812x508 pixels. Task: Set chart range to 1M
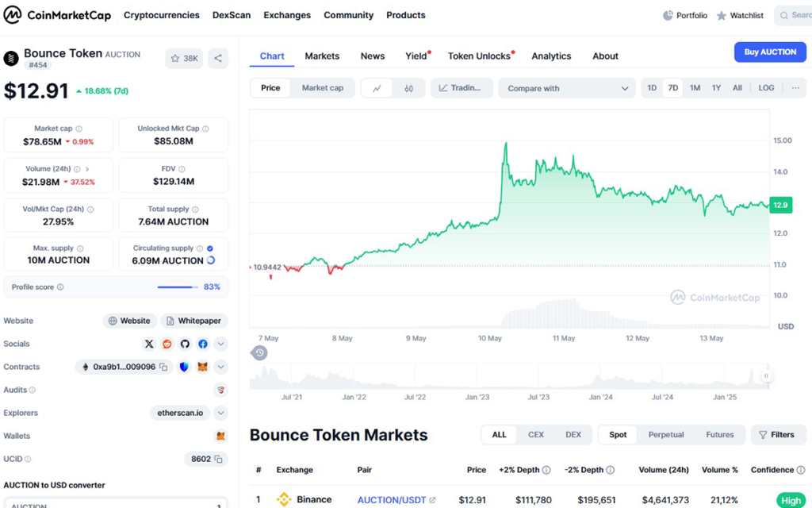pyautogui.click(x=695, y=88)
